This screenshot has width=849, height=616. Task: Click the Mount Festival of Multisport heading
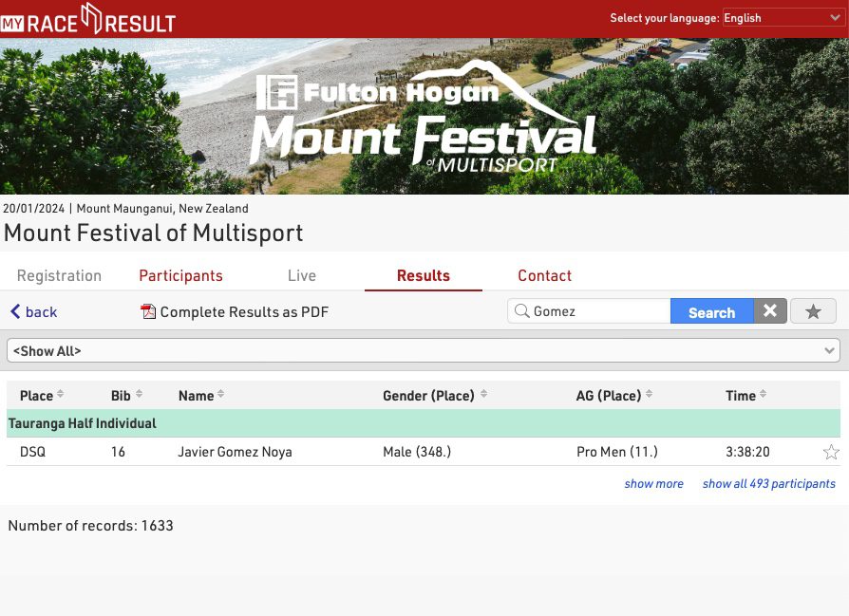tap(153, 233)
